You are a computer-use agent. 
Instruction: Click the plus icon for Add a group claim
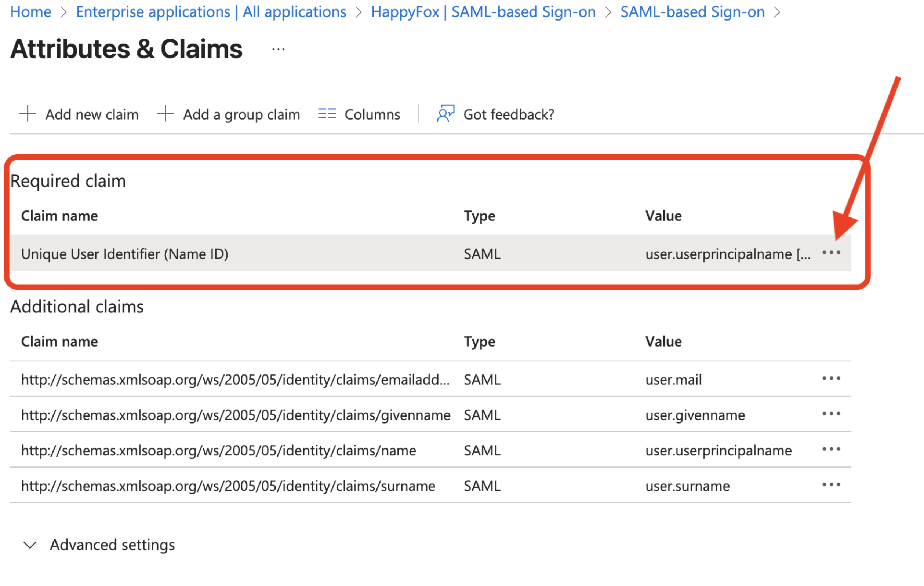pos(165,114)
